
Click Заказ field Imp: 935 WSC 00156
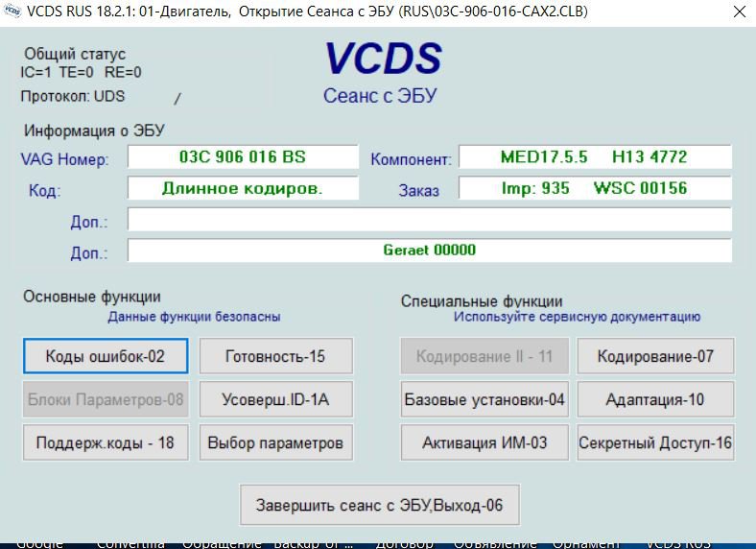[x=595, y=188]
